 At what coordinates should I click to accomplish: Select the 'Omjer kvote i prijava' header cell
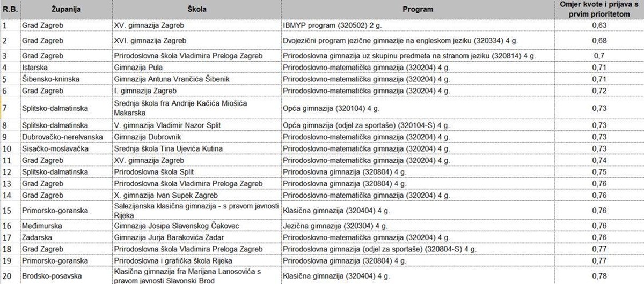click(599, 10)
